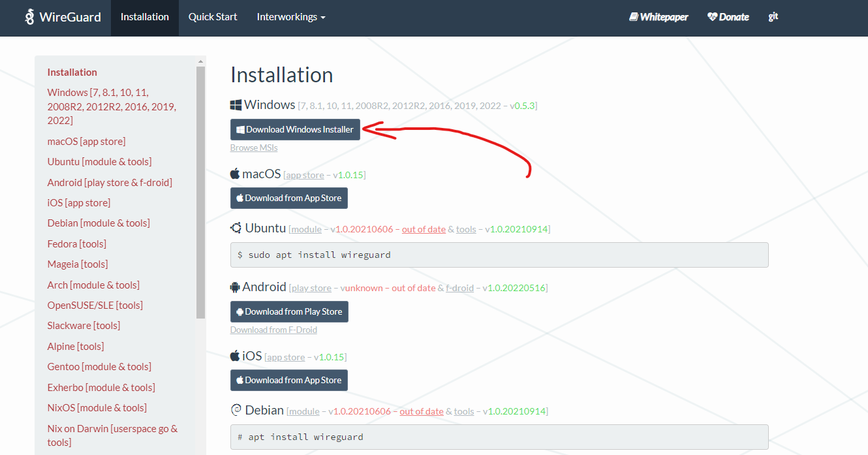
Task: Click the sudo apt install wireguard command
Action: tap(499, 255)
